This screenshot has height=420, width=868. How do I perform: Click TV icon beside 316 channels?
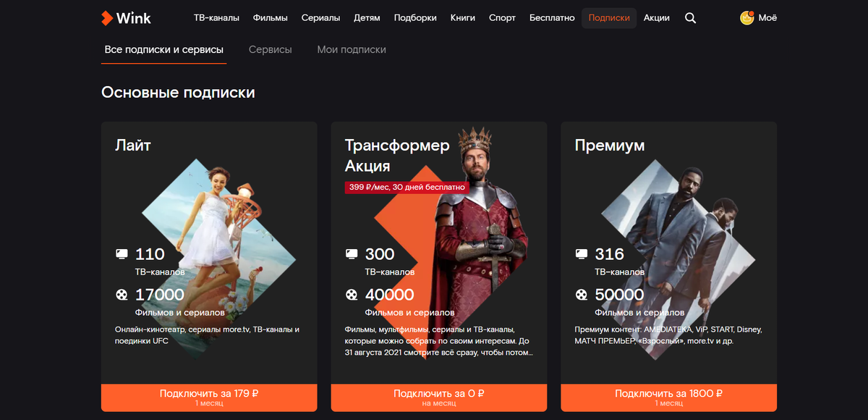click(581, 254)
